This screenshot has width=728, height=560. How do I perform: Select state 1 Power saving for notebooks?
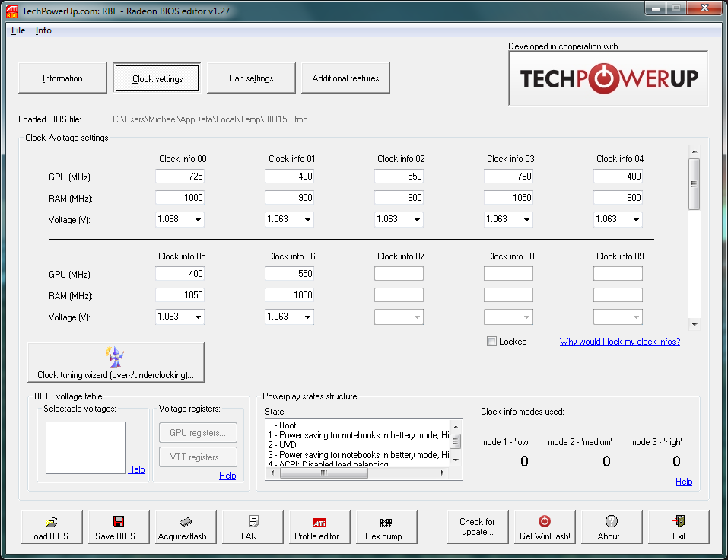click(x=358, y=435)
